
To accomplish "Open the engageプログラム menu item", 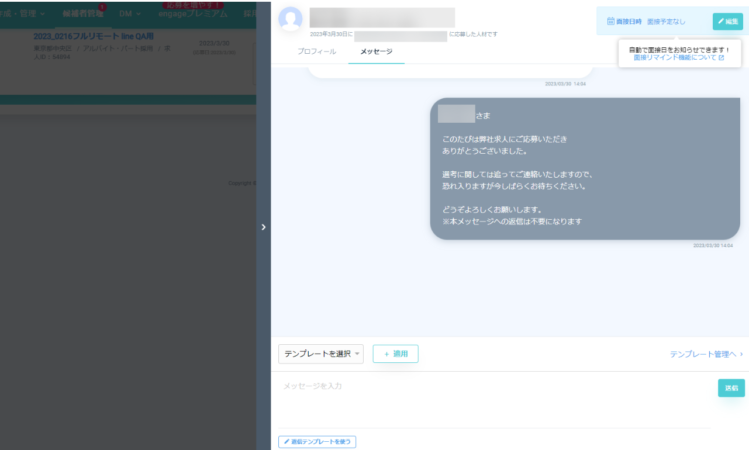I will (x=191, y=14).
